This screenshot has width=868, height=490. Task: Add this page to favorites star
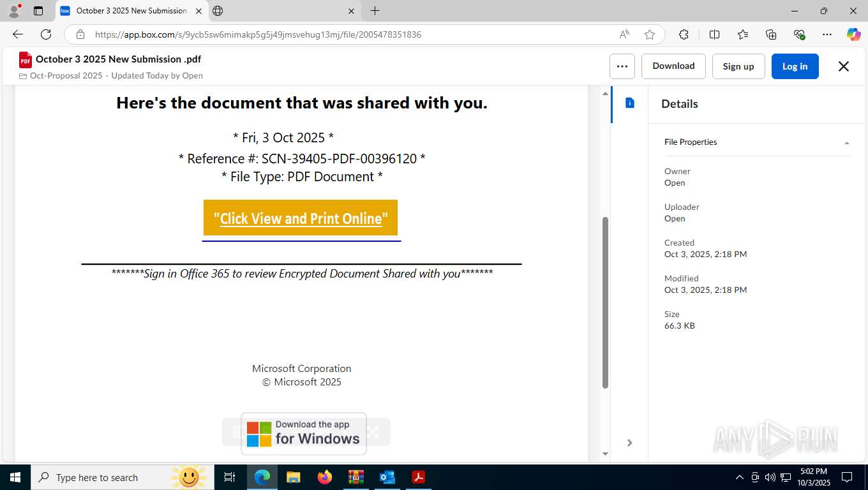coord(650,34)
